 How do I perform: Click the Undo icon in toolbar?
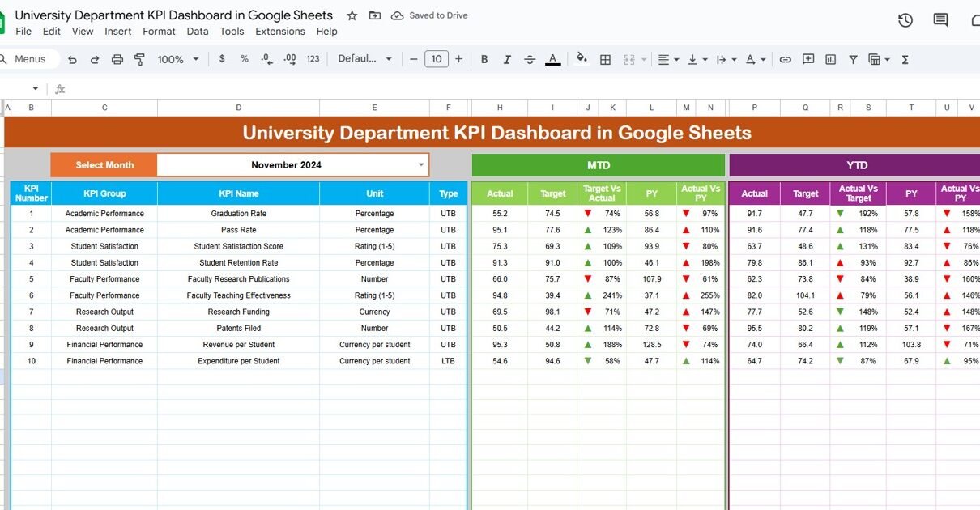click(x=72, y=59)
